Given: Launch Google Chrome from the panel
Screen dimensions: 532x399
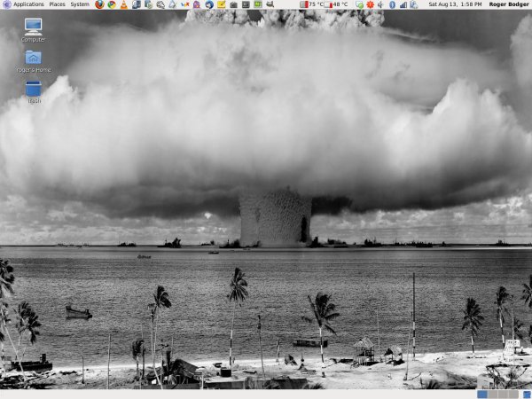Looking at the screenshot, I should point(112,4).
